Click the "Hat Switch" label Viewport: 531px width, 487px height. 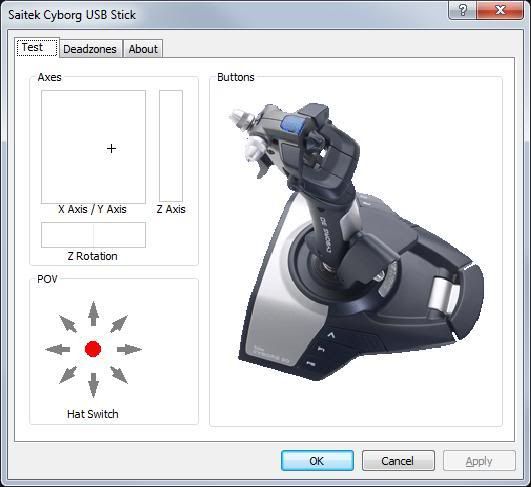93,414
